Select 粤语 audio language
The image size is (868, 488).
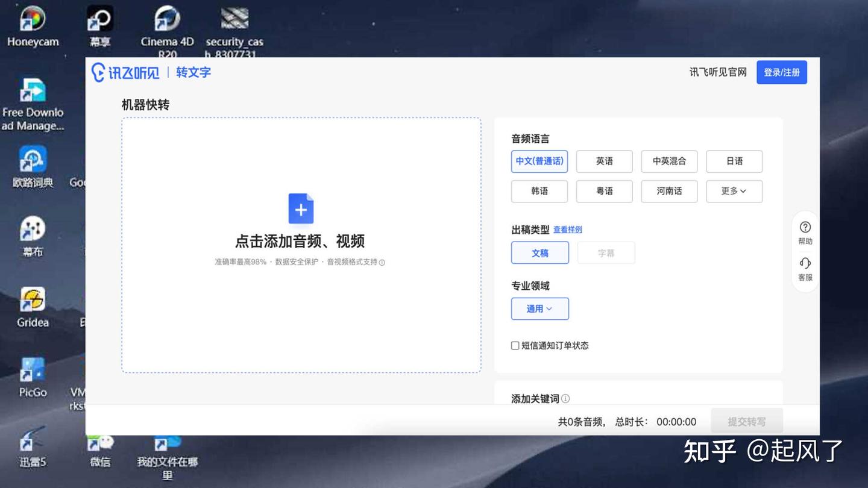tap(605, 192)
